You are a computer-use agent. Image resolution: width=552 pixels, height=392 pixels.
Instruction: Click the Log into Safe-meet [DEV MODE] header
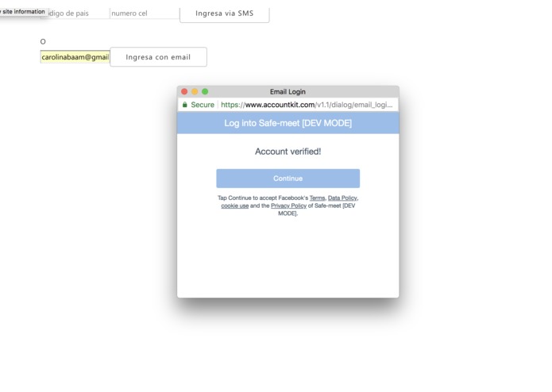coord(288,123)
